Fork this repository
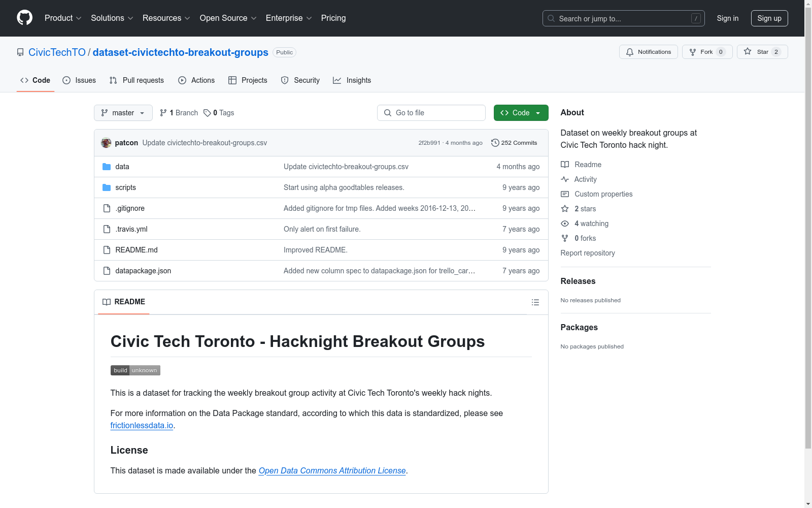The height and width of the screenshot is (508, 812). coord(707,52)
